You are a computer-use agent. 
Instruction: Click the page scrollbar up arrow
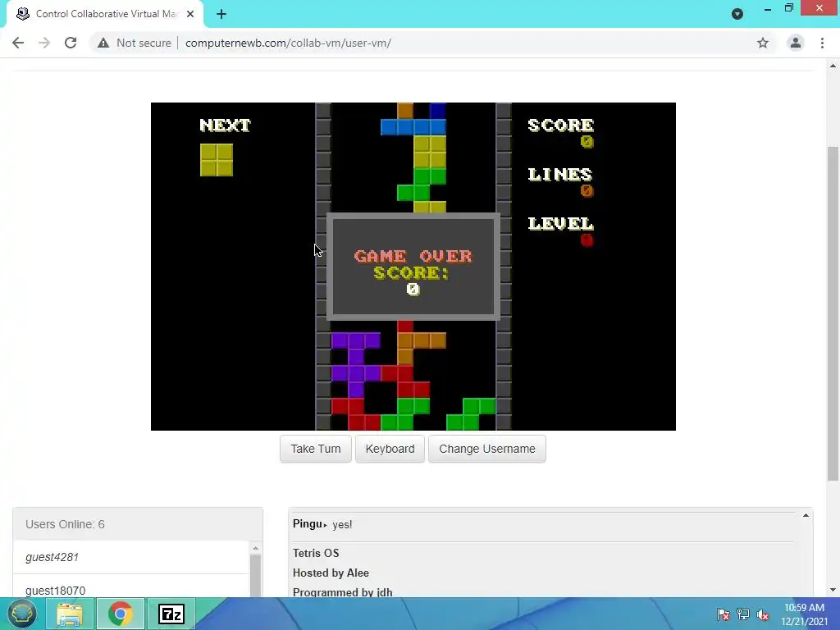[833, 66]
